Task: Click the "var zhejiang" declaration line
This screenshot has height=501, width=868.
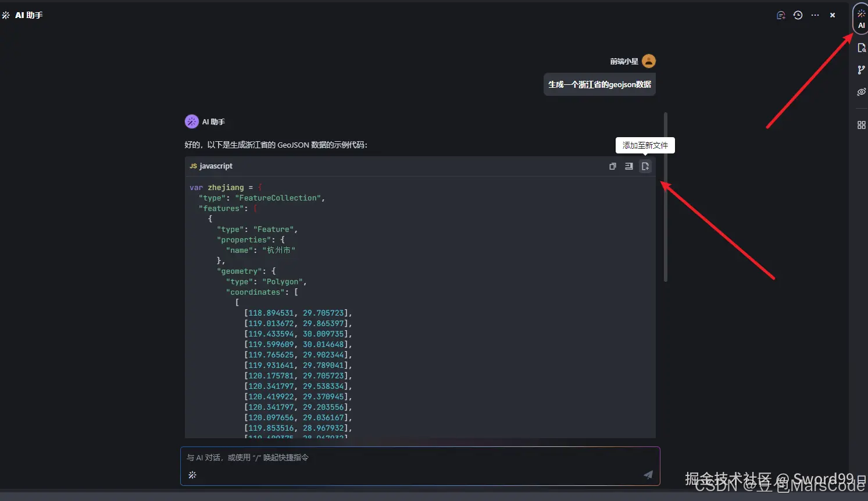Action: click(x=226, y=188)
